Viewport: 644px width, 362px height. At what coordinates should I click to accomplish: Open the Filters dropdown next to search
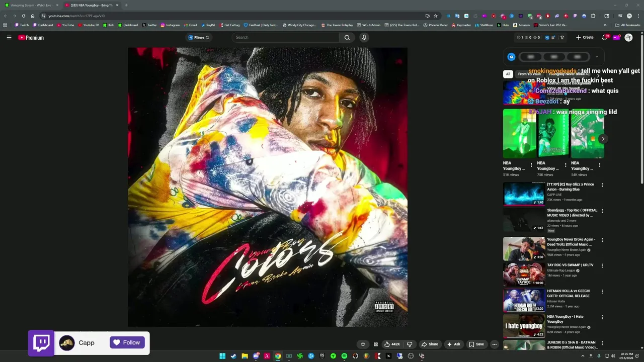point(199,37)
